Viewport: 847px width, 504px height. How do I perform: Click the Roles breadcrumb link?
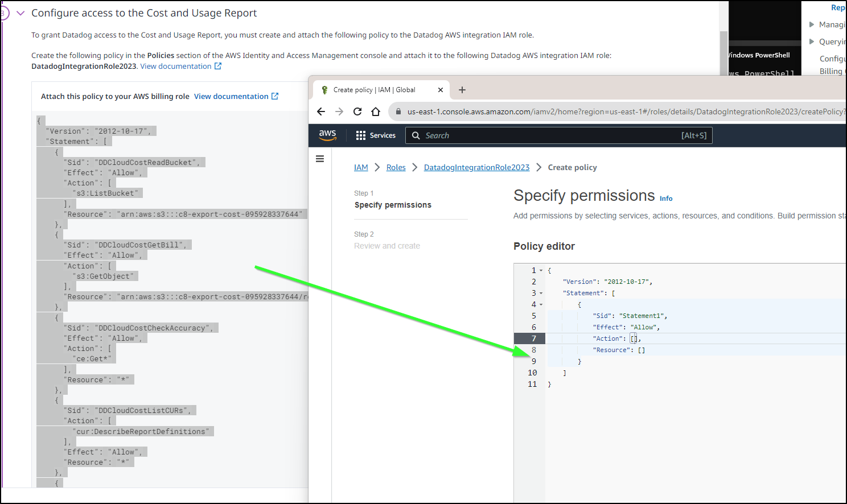(396, 167)
